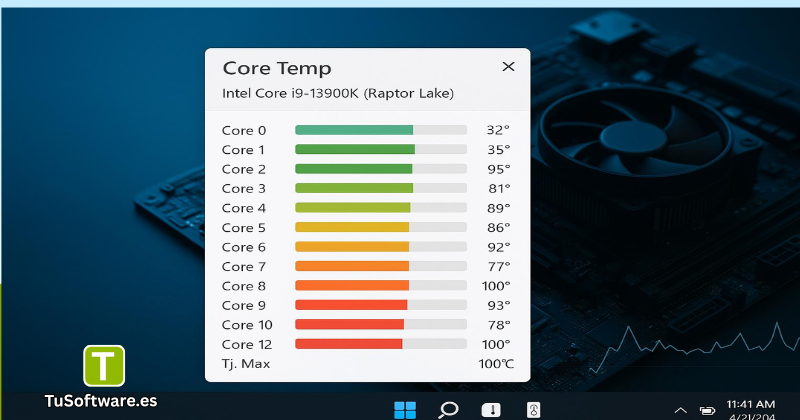Select the Core 8 label

(x=244, y=286)
